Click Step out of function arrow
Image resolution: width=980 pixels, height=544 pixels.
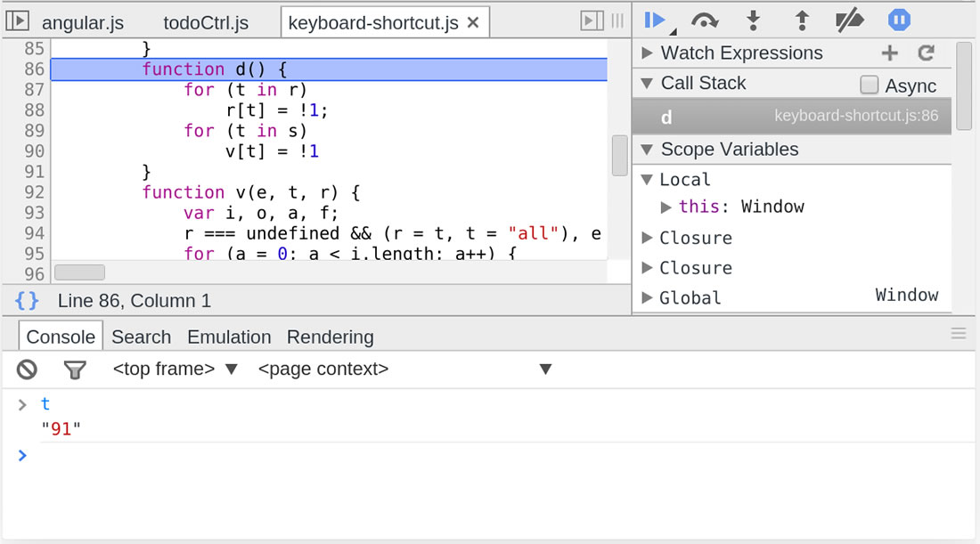pyautogui.click(x=802, y=20)
